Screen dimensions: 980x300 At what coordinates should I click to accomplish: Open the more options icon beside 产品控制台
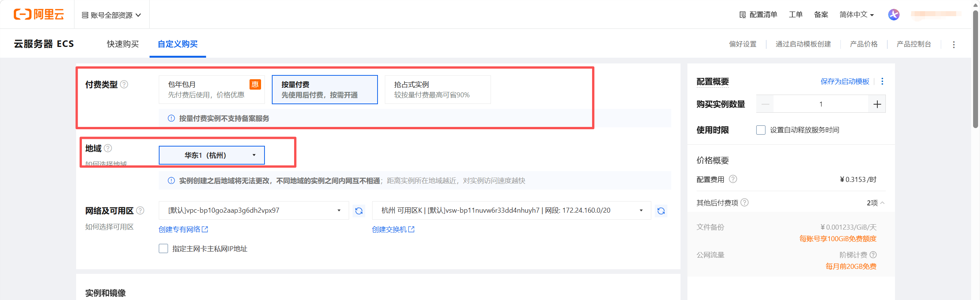[x=953, y=45]
